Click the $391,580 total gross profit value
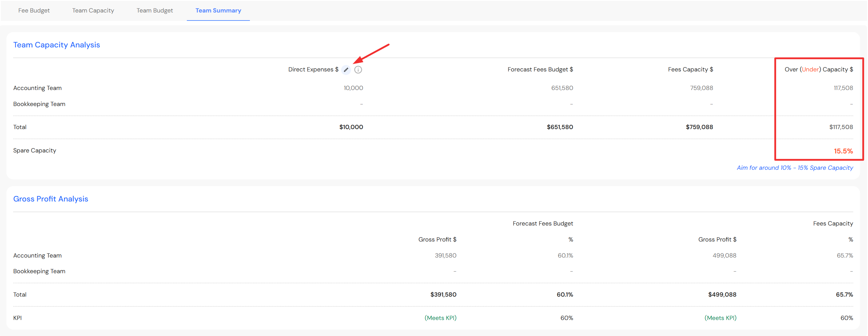This screenshot has width=868, height=336. pos(443,294)
